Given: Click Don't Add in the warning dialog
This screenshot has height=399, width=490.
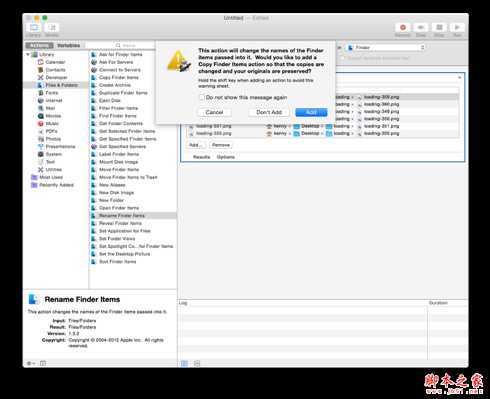Looking at the screenshot, I should (269, 112).
